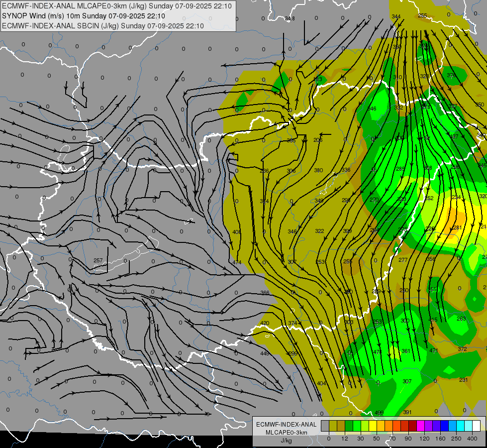The image size is (487, 448).
Task: Click the map value '299'
Action: [293, 353]
